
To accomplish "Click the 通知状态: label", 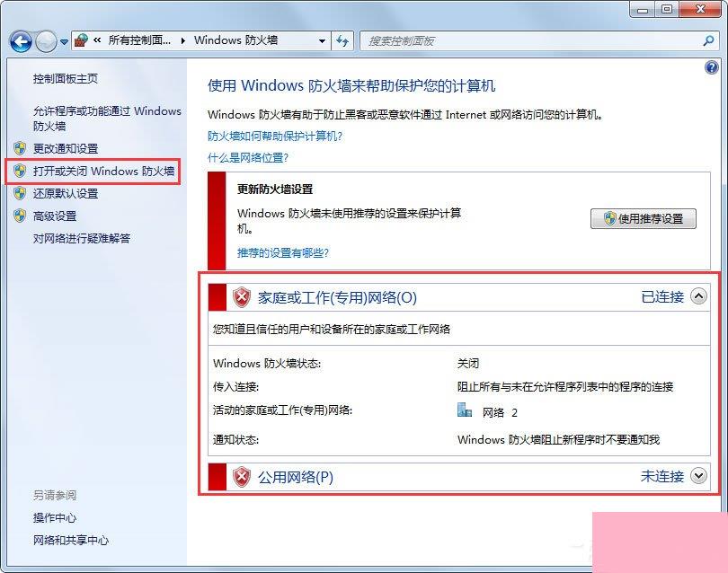I will [235, 440].
